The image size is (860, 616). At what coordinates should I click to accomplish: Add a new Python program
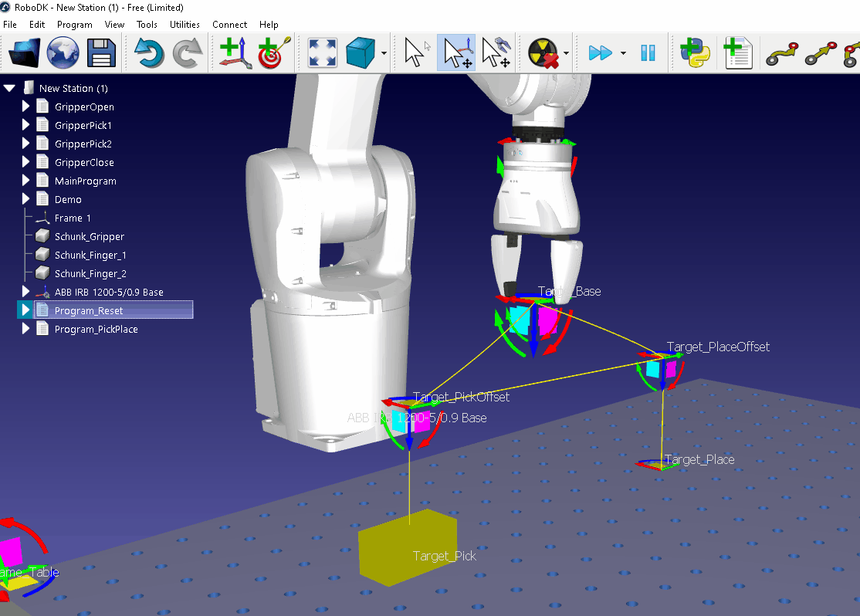click(x=695, y=52)
